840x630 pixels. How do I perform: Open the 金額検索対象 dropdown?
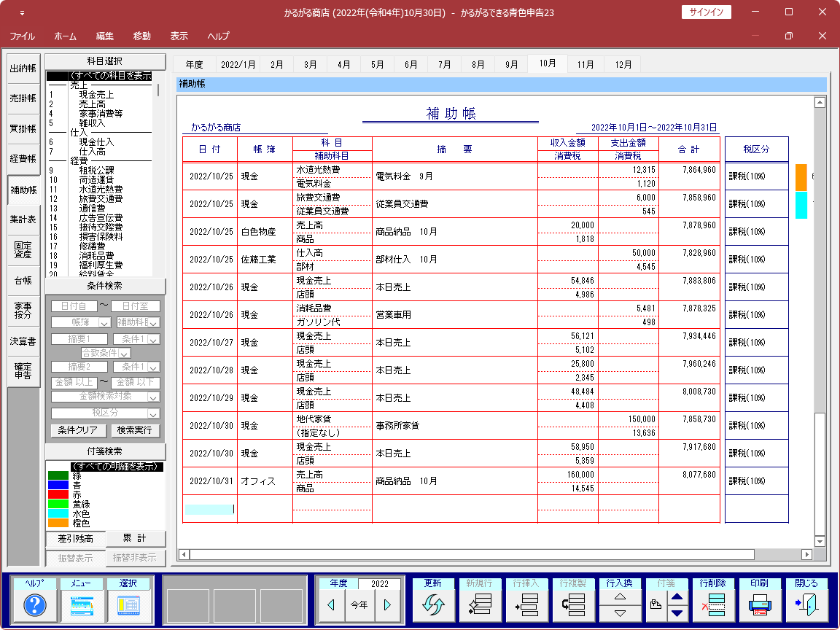point(154,397)
